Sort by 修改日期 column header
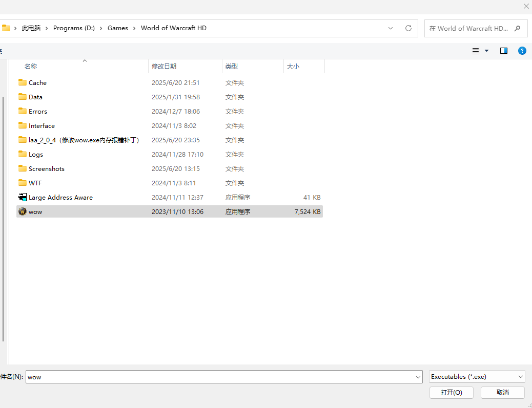This screenshot has width=532, height=408. (185, 67)
